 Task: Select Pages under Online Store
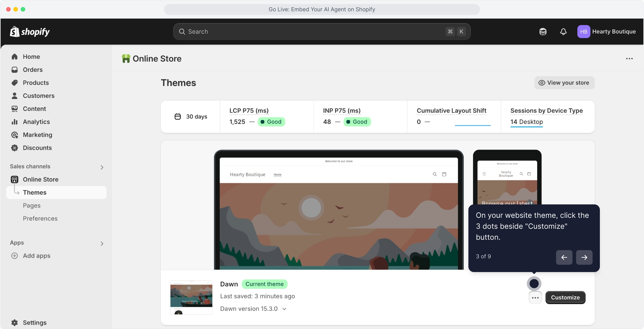[x=32, y=206]
